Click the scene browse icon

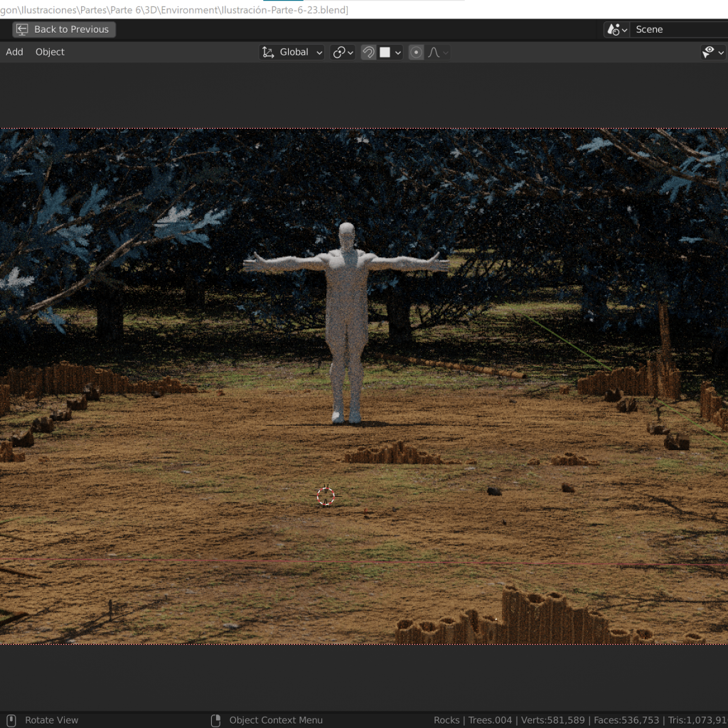tap(616, 29)
